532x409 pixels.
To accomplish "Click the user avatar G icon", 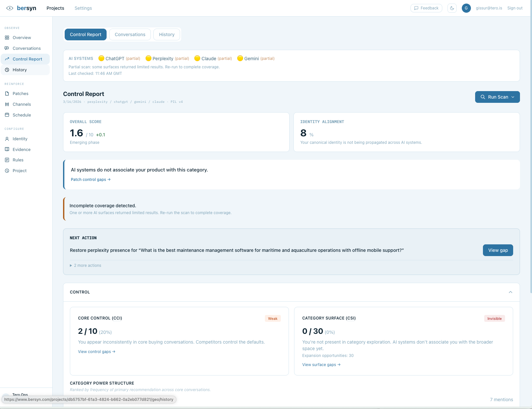I will pos(466,8).
